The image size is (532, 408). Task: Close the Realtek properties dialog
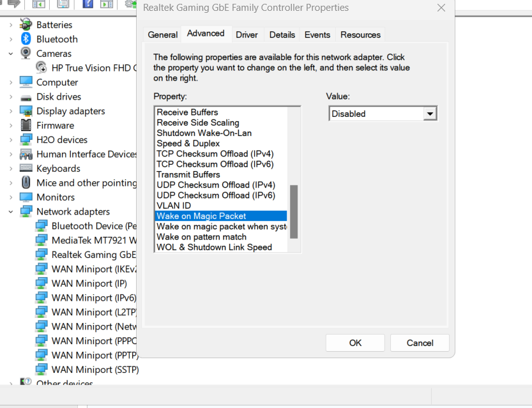441,8
